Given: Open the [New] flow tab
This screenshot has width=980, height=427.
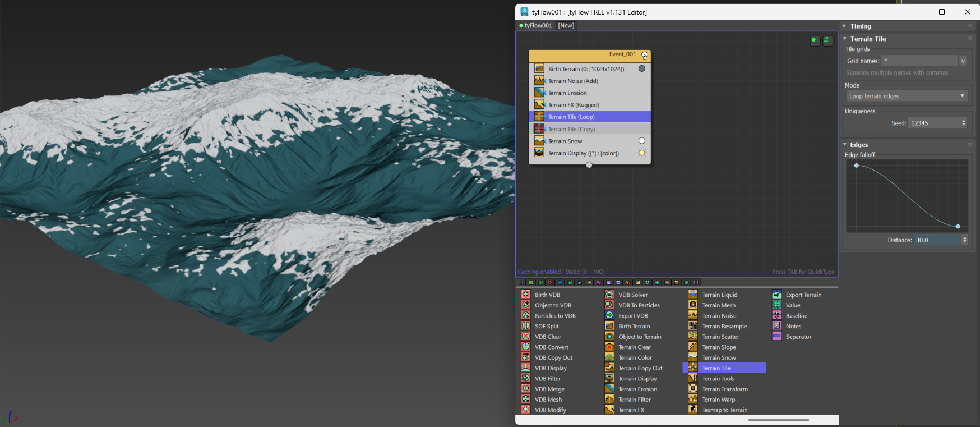Looking at the screenshot, I should click(x=566, y=26).
